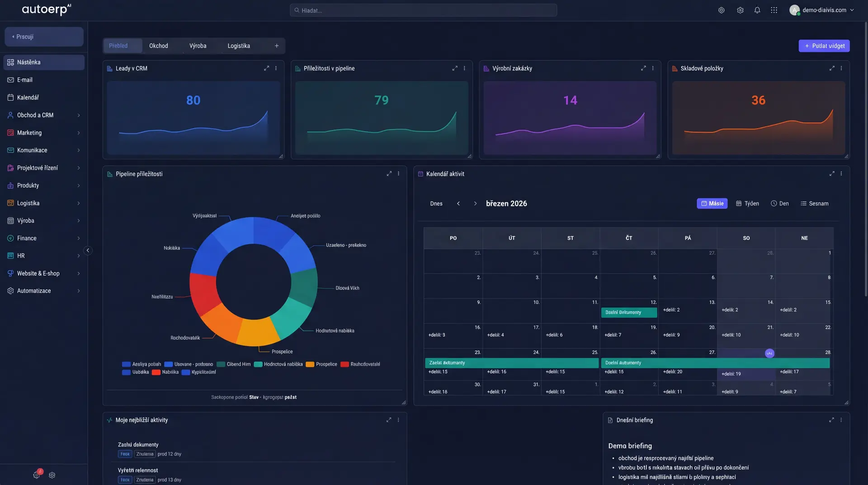This screenshot has width=868, height=485.
Task: Open the Zaelat aktumanty calendar event
Action: click(512, 363)
